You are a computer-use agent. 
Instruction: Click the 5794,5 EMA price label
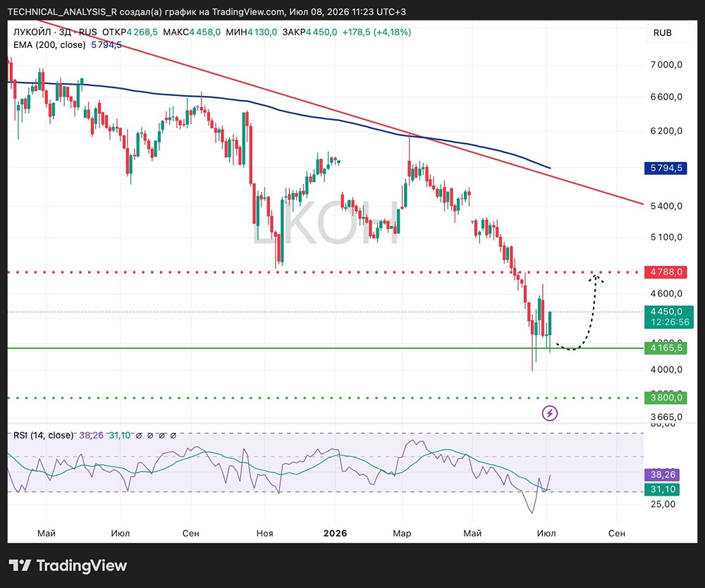click(x=666, y=168)
